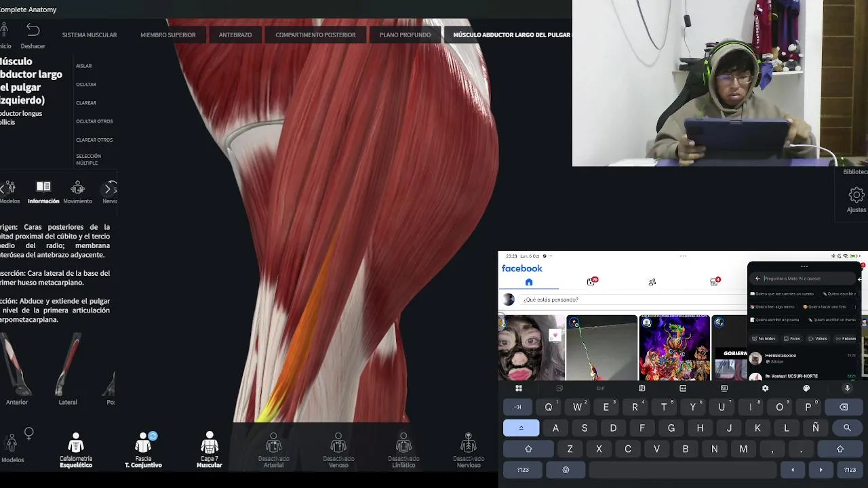The height and width of the screenshot is (488, 868).
Task: Click the OCULTAR option
Action: [x=86, y=85]
